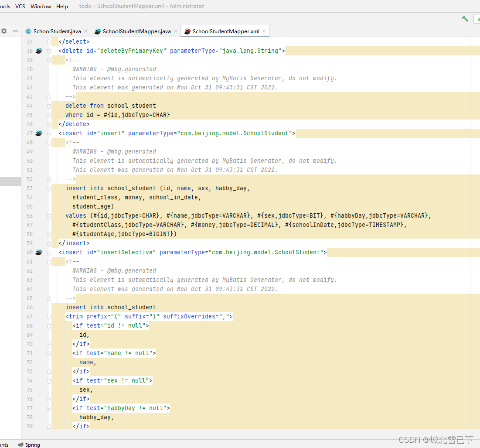This screenshot has width=480, height=448.
Task: Click the MyBatis bird icon next to insertSelective
Action: pos(38,252)
